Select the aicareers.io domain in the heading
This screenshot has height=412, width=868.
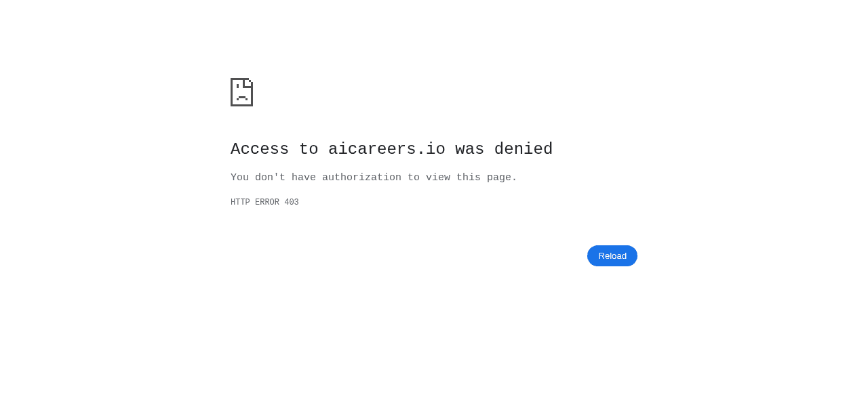tap(387, 149)
